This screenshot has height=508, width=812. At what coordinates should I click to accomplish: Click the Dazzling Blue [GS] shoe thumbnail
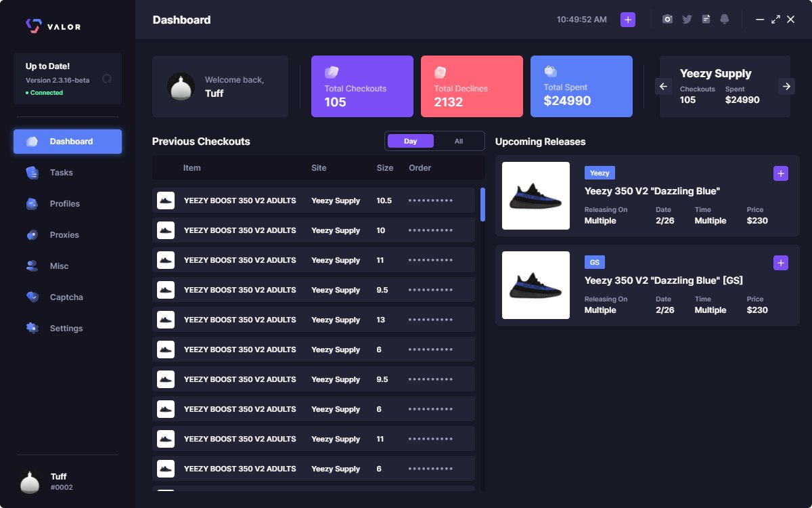(536, 285)
